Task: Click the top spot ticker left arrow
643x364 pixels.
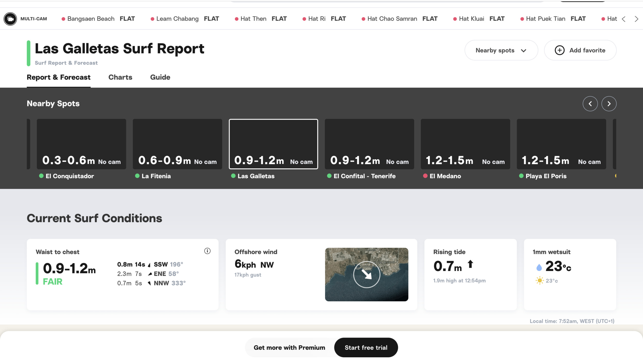Action: pyautogui.click(x=623, y=19)
